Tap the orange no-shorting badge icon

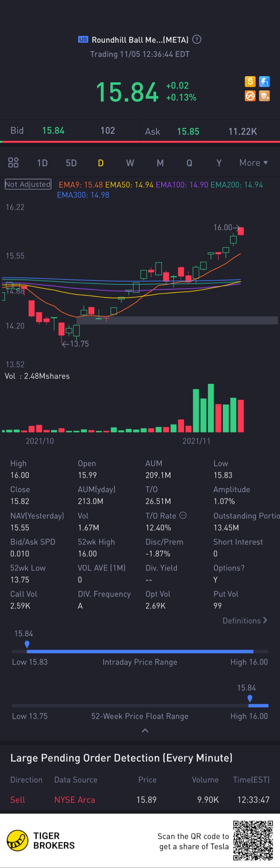[x=250, y=96]
